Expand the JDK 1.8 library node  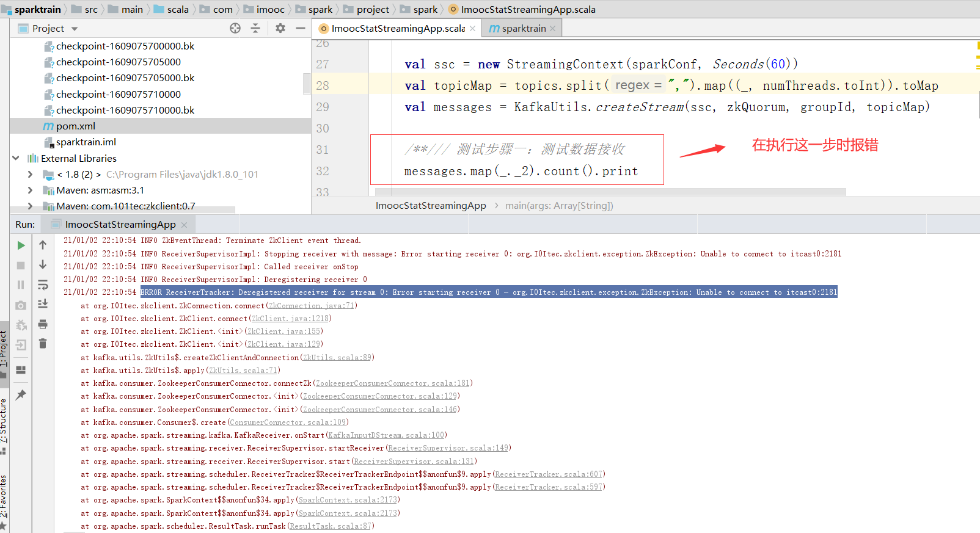[30, 175]
